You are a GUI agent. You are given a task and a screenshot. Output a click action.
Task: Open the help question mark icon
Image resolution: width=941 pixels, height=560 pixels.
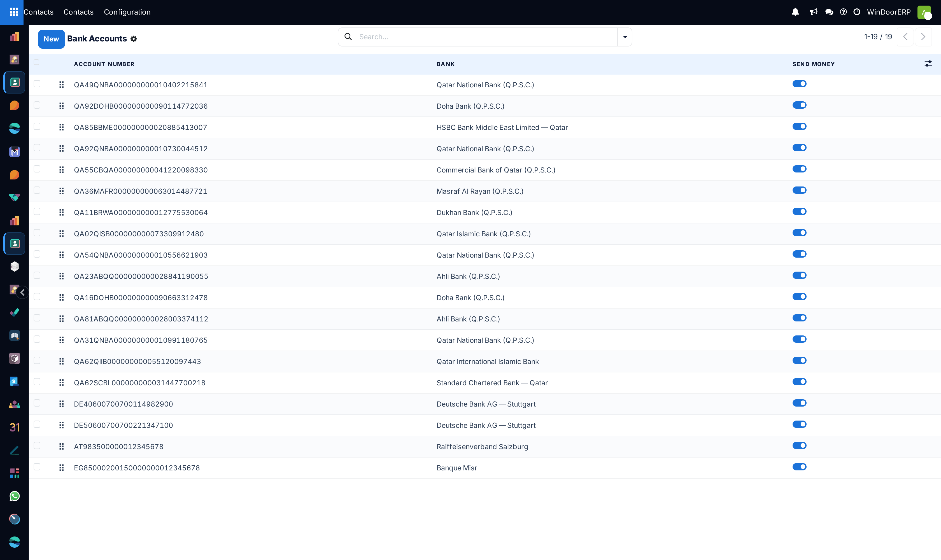click(843, 12)
